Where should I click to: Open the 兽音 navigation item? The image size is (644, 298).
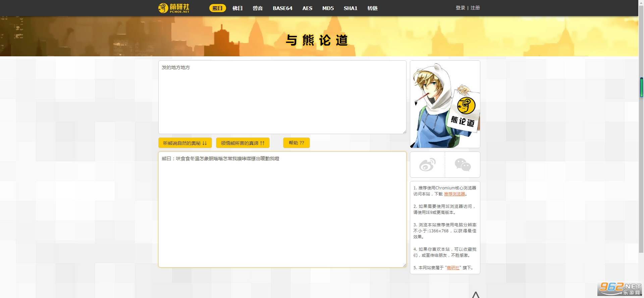point(258,8)
